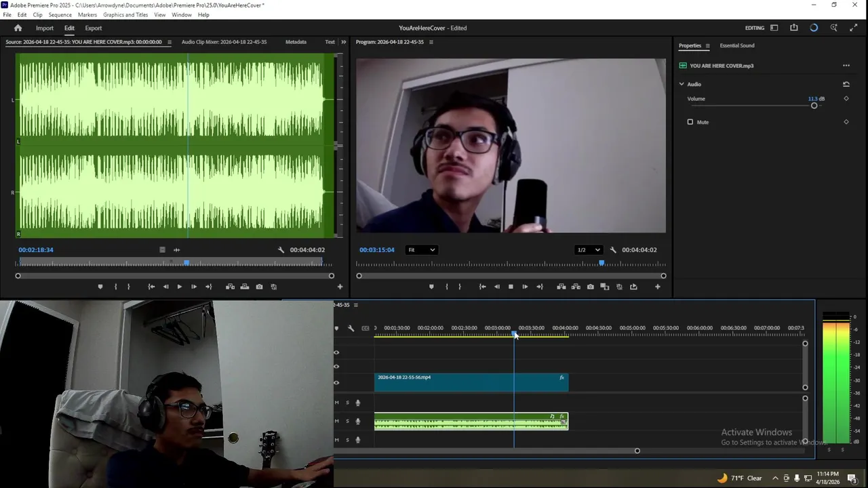Viewport: 868px width, 488px height.
Task: Open more options for YOU ARE HERE COVER.mp3
Action: (846, 66)
